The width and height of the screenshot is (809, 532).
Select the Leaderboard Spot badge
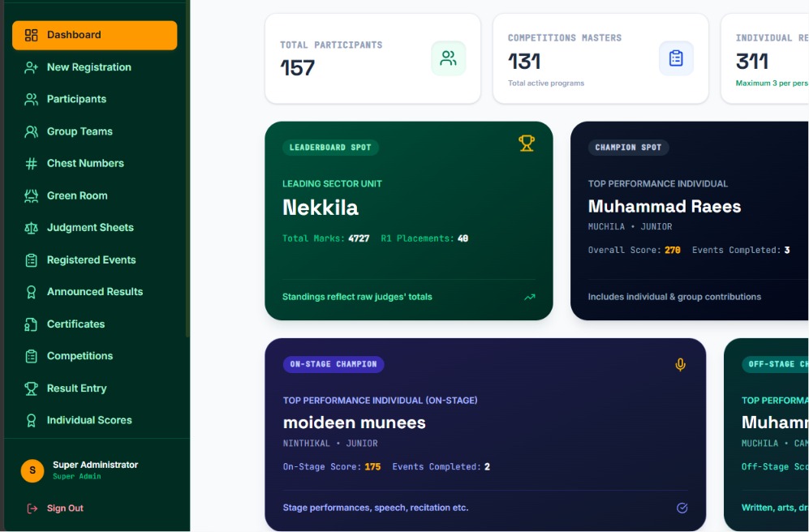[x=330, y=148]
